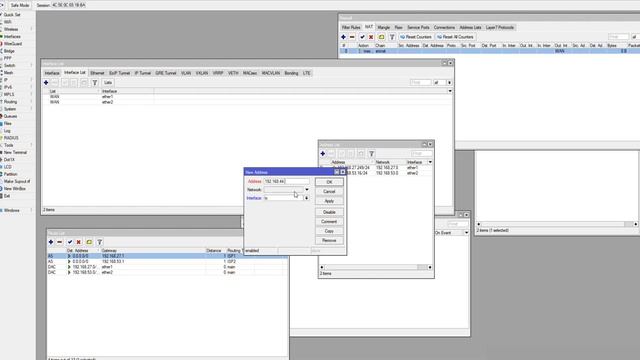Screen dimensions: 640x360
Task: Open Bridge from sidebar menu
Action: pyautogui.click(x=9, y=51)
